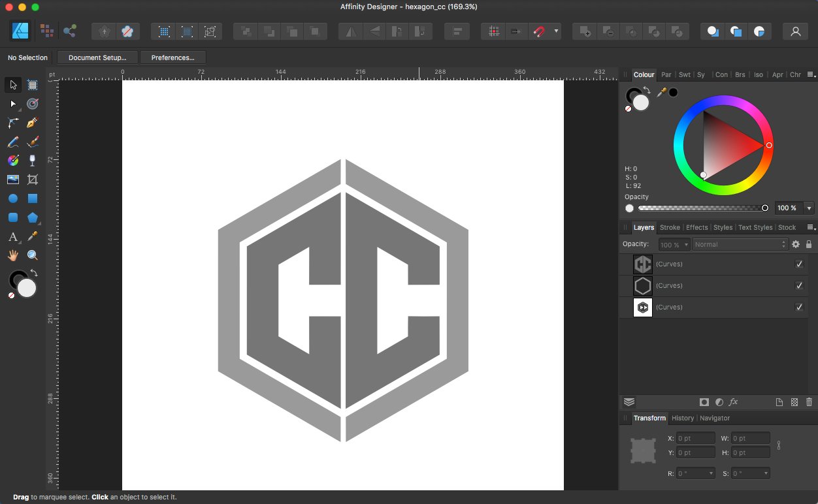Open the Stroke panel tab

pos(670,227)
